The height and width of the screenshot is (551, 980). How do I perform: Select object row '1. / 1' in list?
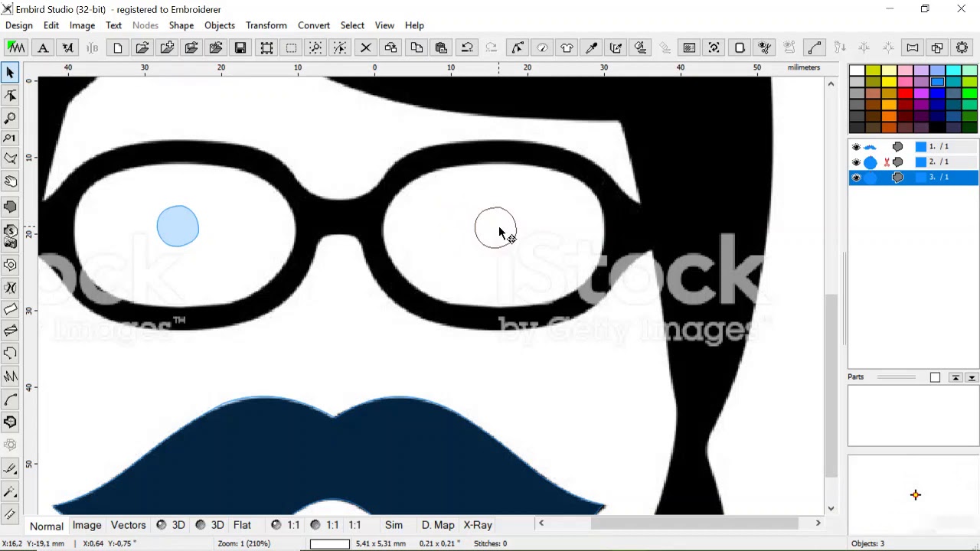pyautogui.click(x=913, y=147)
